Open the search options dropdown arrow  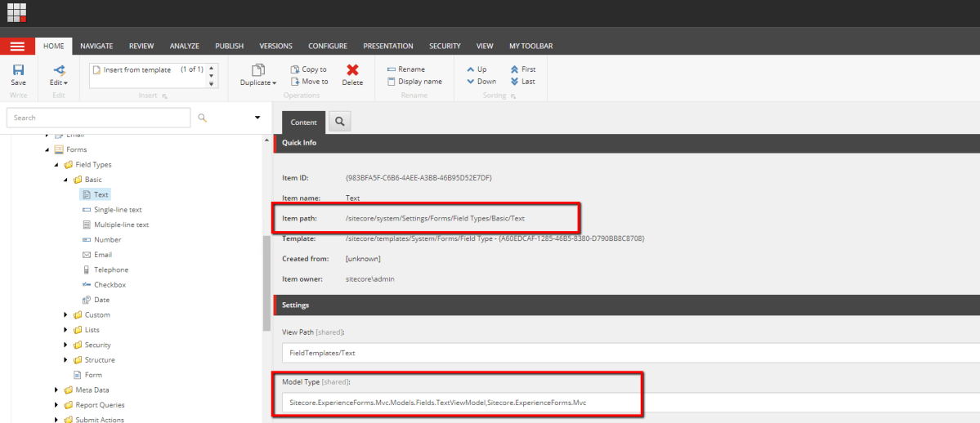click(x=257, y=118)
